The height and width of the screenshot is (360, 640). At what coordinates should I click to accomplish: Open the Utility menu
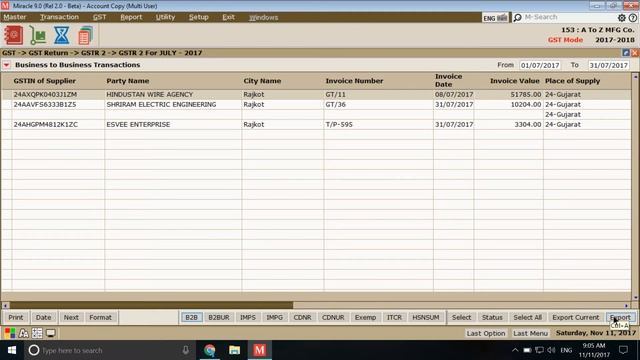click(165, 17)
